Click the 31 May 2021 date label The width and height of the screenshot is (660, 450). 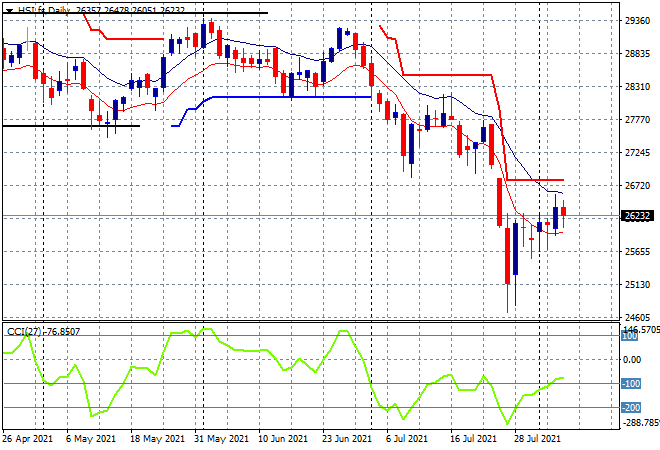pyautogui.click(x=221, y=439)
